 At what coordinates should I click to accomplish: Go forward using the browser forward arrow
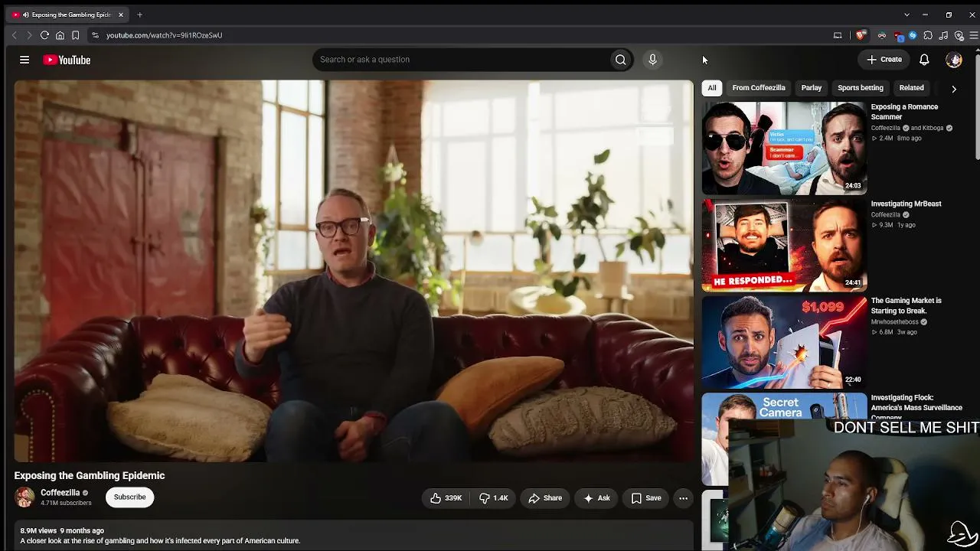pos(29,35)
